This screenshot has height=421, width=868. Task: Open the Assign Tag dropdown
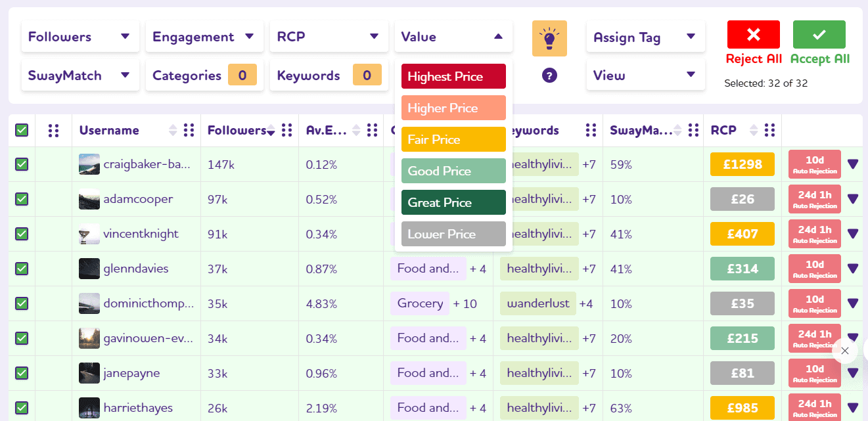coord(646,37)
